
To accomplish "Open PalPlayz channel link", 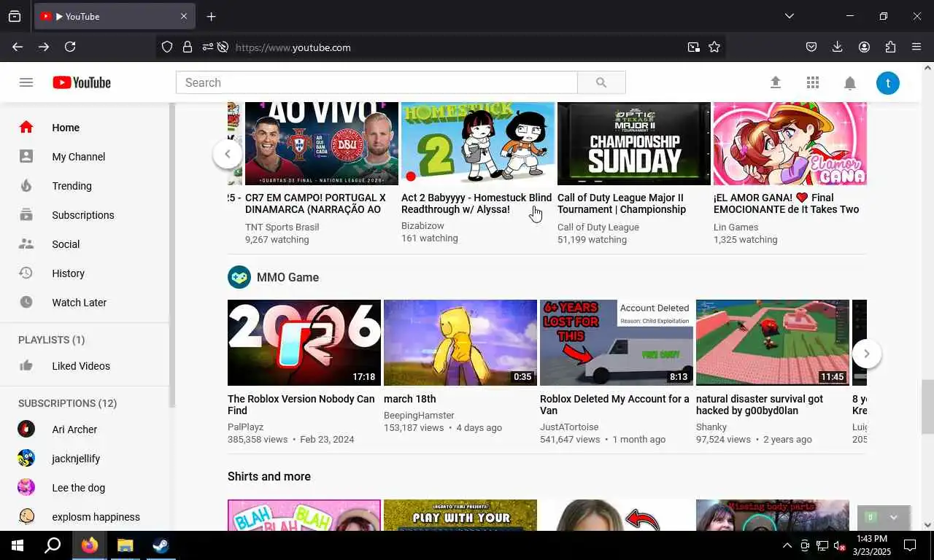I will (x=245, y=427).
